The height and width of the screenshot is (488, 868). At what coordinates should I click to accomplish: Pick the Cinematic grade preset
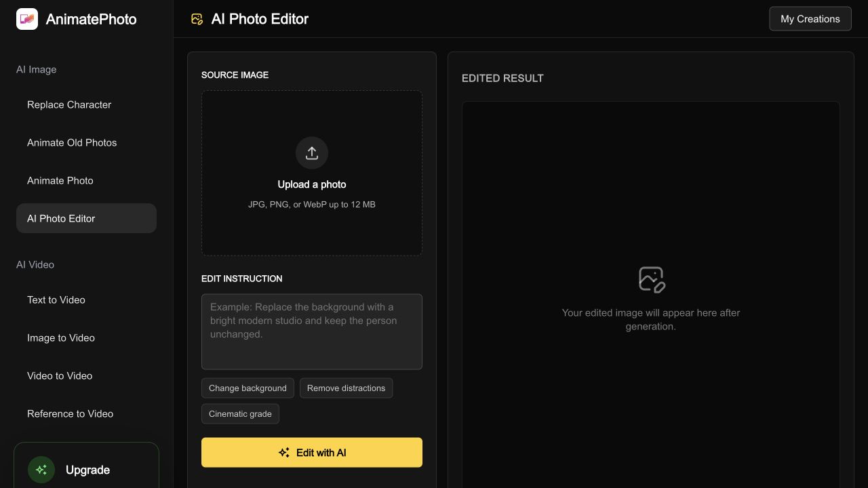tap(240, 414)
